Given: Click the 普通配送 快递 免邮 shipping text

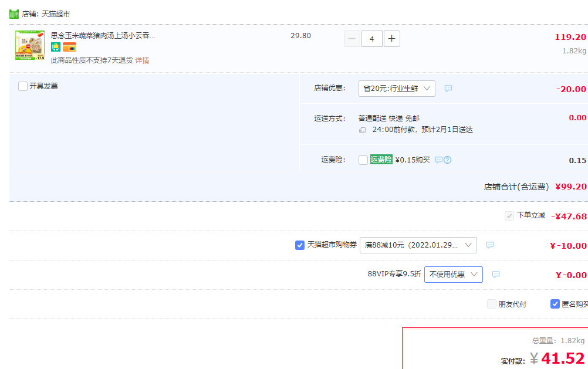Looking at the screenshot, I should point(389,119).
